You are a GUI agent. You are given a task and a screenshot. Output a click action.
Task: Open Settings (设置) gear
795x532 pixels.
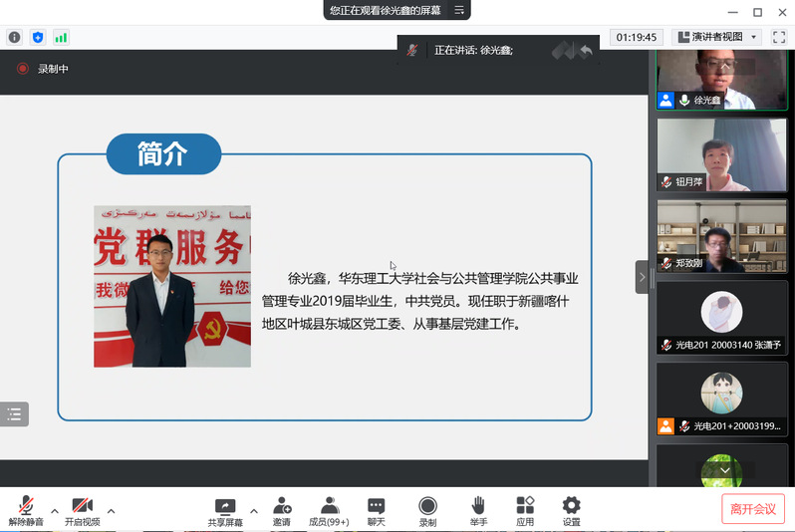pyautogui.click(x=571, y=510)
